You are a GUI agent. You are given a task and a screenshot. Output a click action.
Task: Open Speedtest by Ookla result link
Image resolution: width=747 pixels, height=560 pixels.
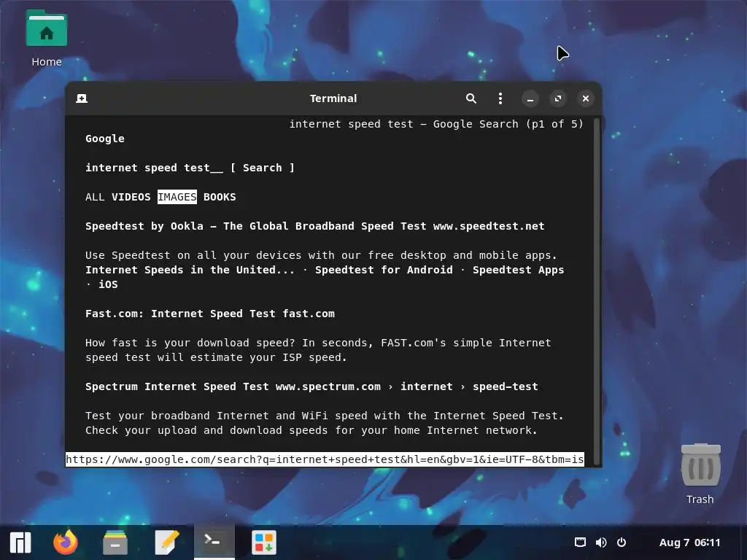[315, 226]
